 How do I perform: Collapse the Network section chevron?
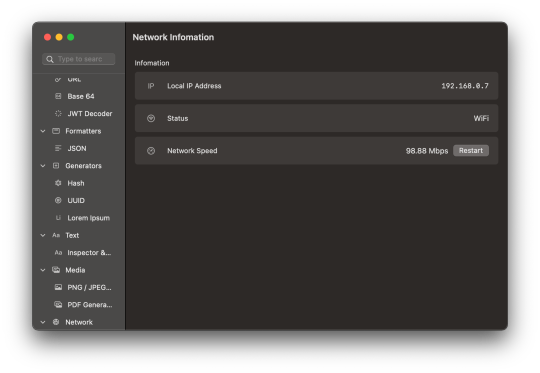(43, 322)
